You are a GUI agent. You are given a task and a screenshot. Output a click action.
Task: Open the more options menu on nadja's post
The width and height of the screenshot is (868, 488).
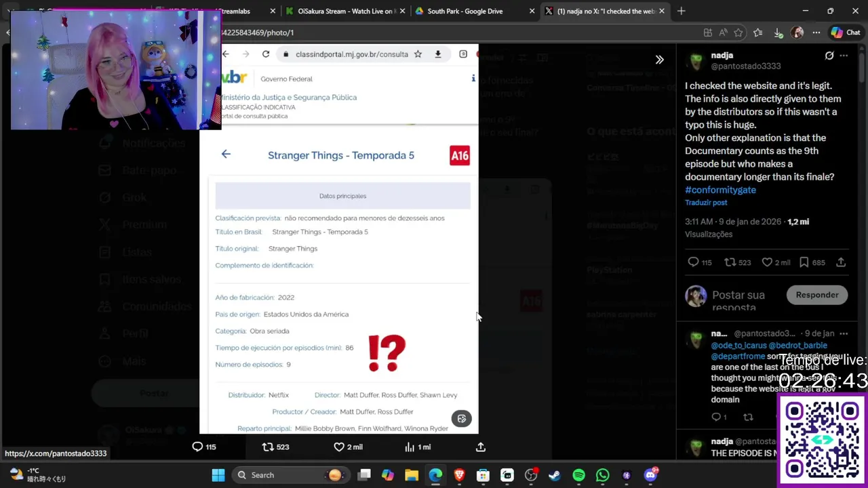(844, 56)
